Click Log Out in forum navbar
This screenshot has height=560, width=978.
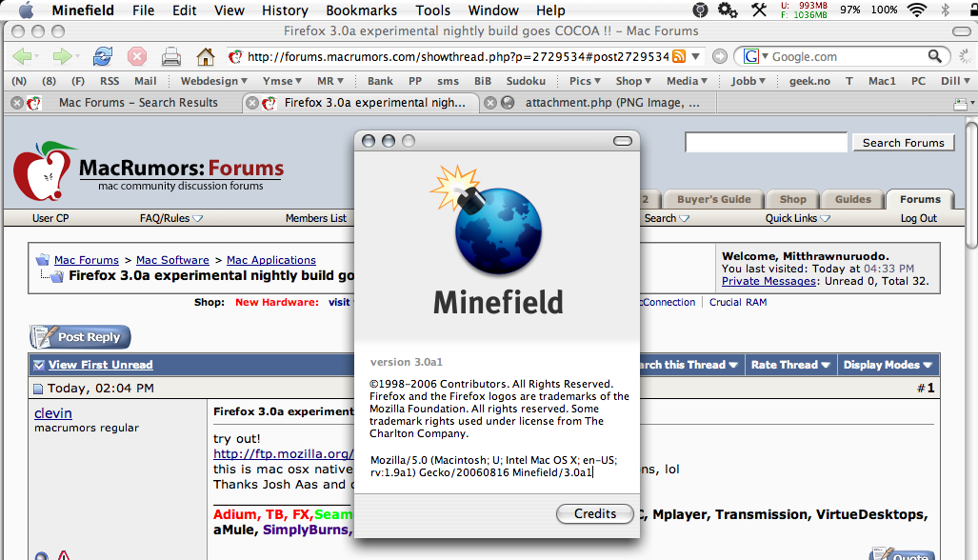pyautogui.click(x=919, y=218)
